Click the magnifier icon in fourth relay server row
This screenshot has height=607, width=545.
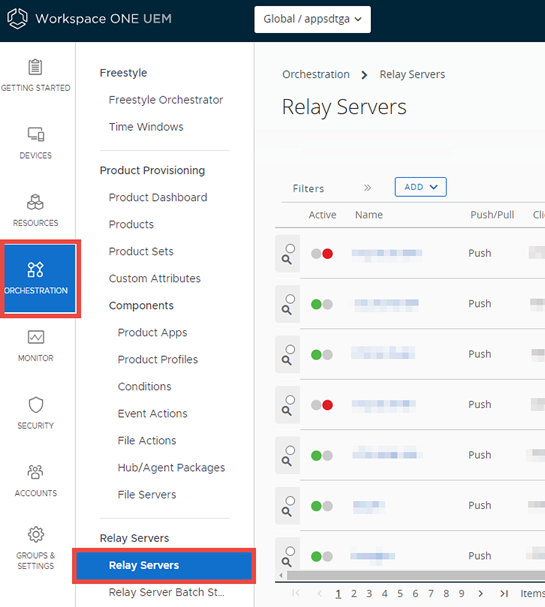[x=286, y=411]
